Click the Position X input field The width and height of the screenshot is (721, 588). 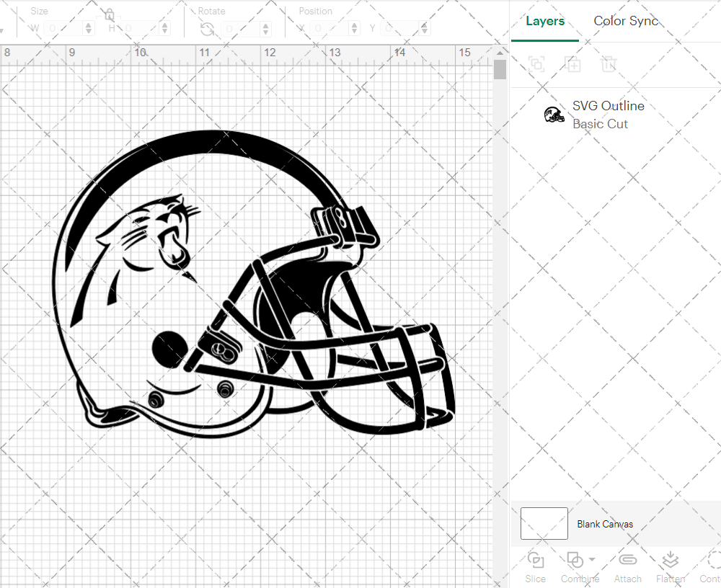[x=329, y=29]
